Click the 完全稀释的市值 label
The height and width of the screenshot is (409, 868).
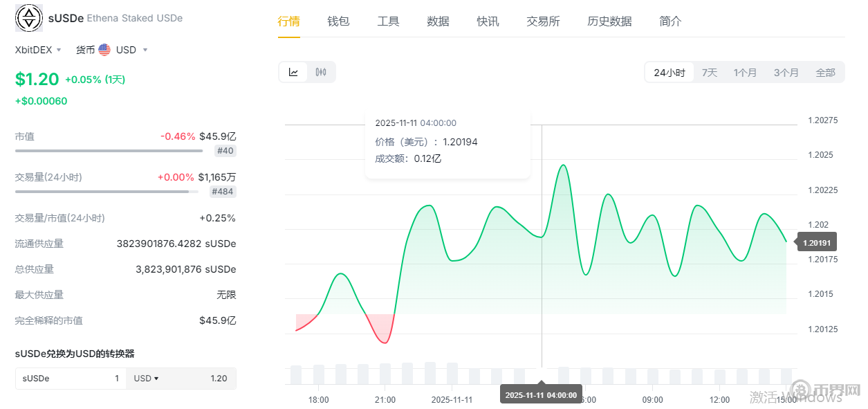[x=49, y=320]
